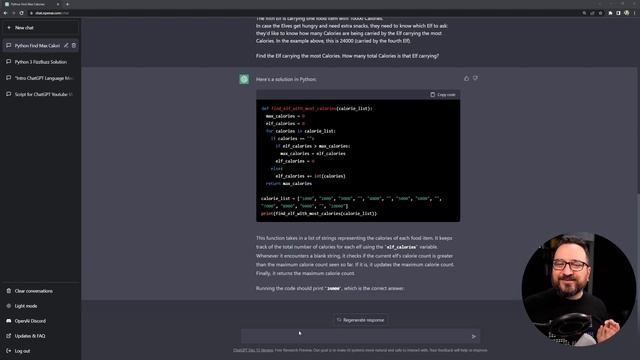Click the print(find_elf_with_most_calories) code line
Viewport: 640px width, 360px height.
click(319, 213)
